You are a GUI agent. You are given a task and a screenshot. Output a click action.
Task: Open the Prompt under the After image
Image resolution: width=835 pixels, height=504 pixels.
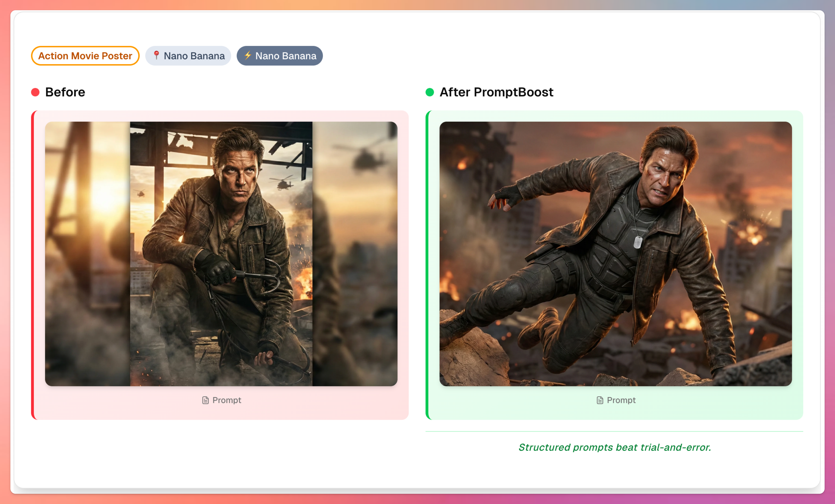(x=616, y=400)
